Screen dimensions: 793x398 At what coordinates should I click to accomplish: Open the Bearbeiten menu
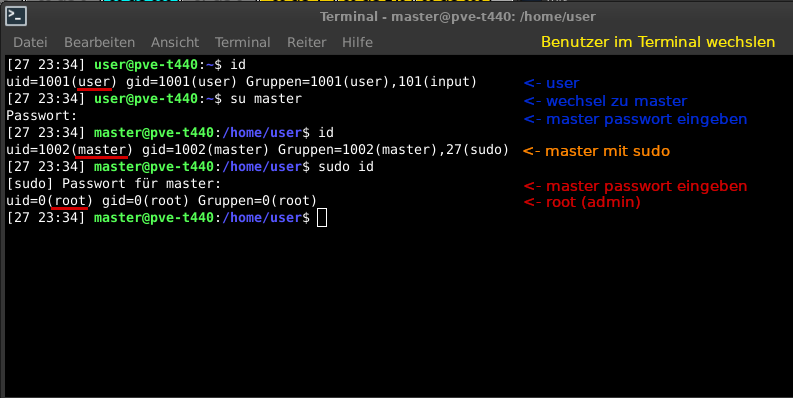[100, 42]
